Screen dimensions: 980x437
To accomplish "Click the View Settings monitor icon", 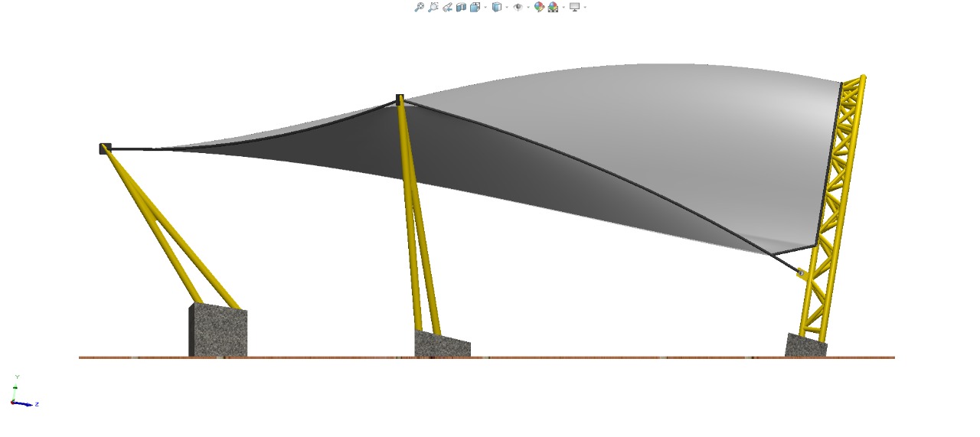I will (x=574, y=7).
